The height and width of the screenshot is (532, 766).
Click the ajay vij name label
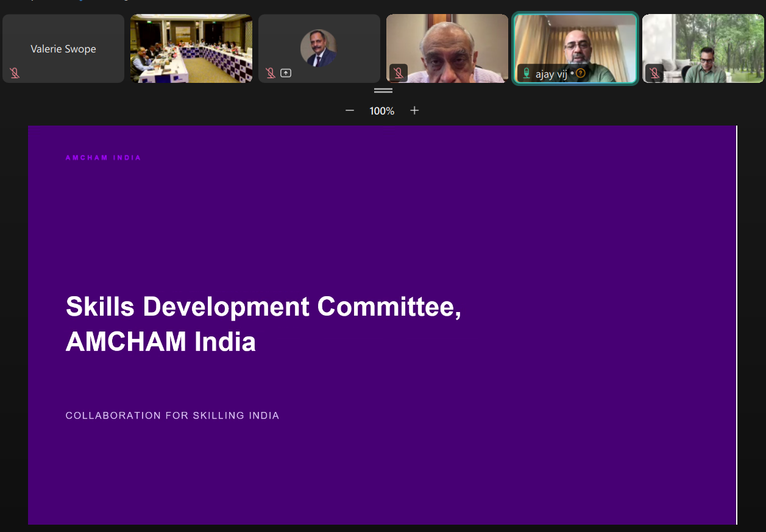tap(551, 74)
